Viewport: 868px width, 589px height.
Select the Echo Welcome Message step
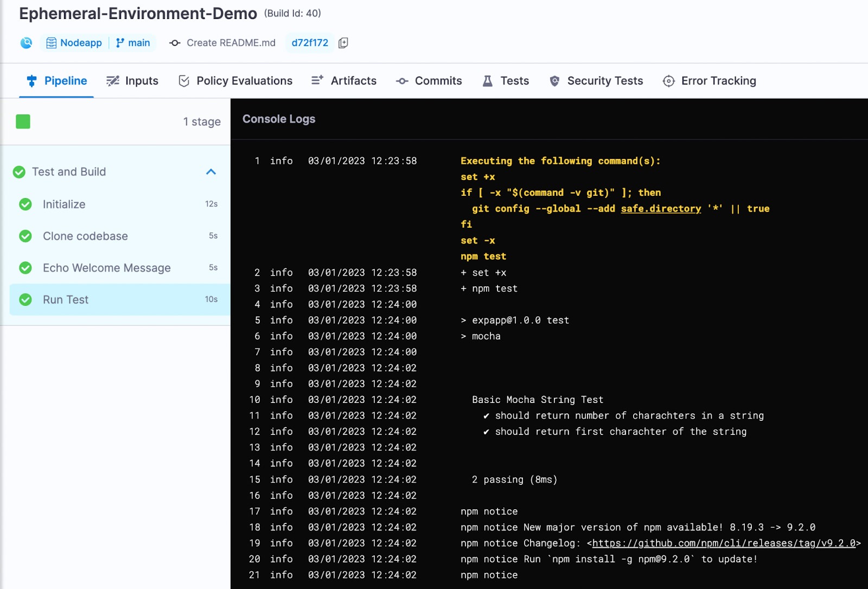pos(119,268)
